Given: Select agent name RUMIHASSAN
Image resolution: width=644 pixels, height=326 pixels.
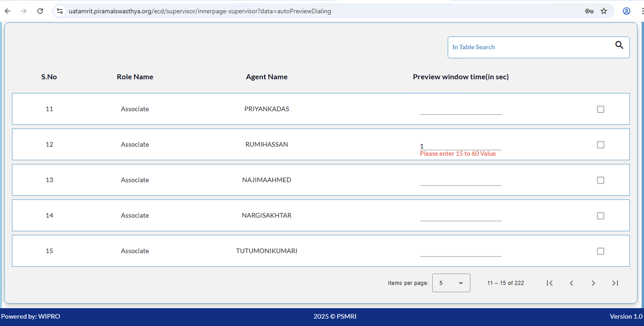Looking at the screenshot, I should point(266,144).
